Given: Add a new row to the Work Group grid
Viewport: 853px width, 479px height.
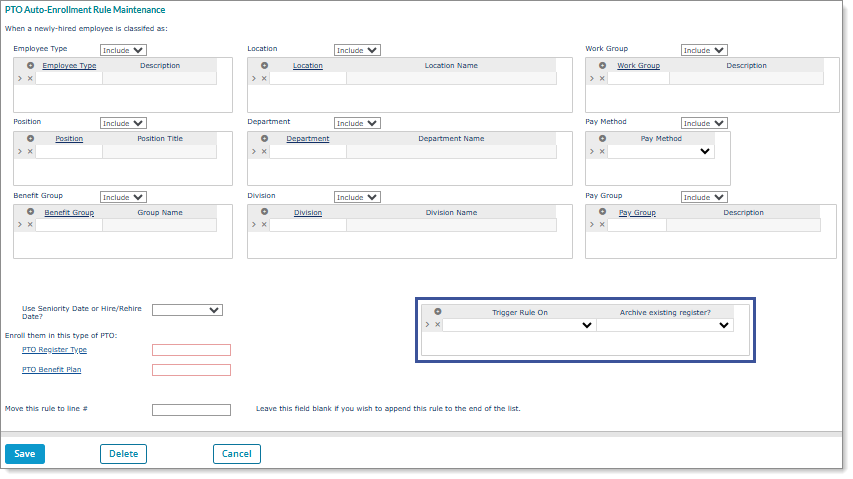Looking at the screenshot, I should click(x=602, y=66).
